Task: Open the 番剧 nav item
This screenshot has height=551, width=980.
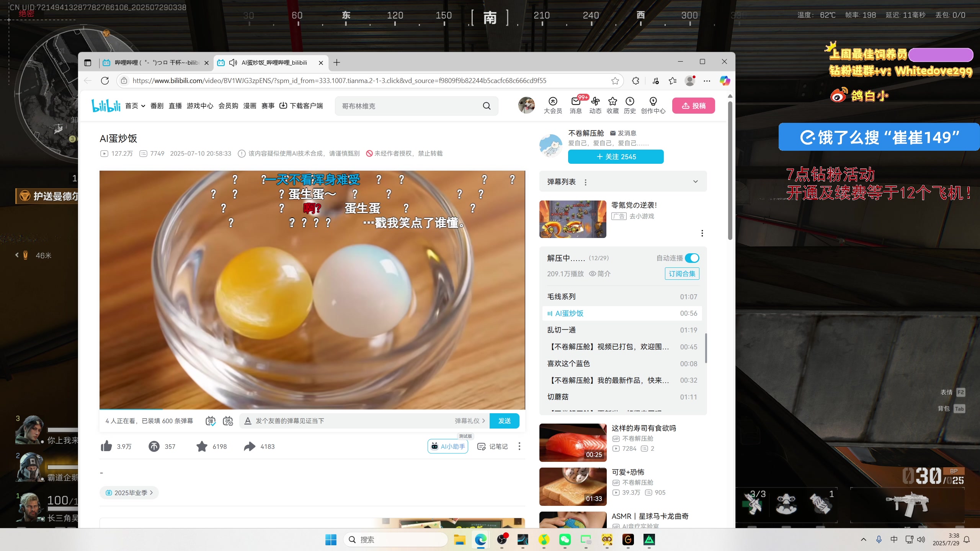Action: pyautogui.click(x=157, y=106)
